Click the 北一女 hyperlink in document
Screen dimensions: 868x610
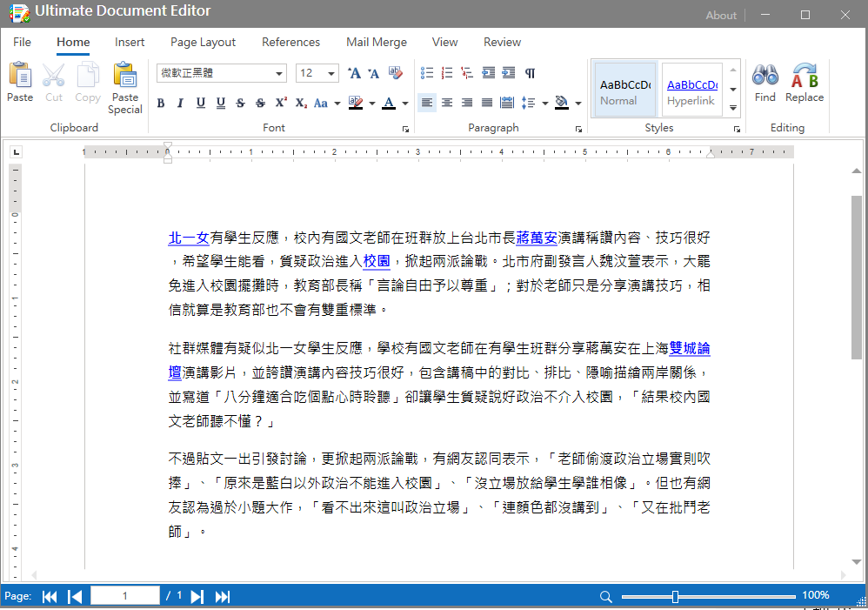(189, 238)
